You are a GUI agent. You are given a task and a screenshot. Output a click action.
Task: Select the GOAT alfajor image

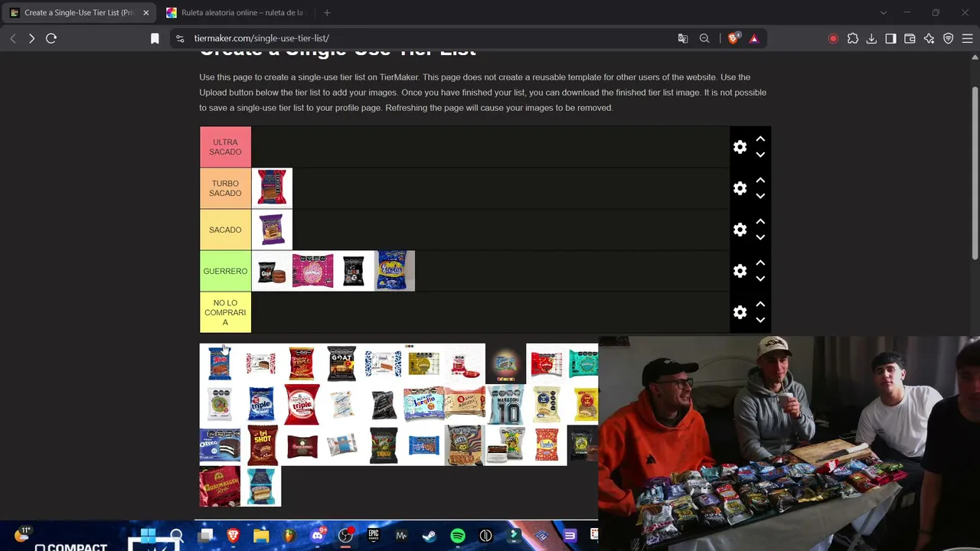(x=341, y=364)
